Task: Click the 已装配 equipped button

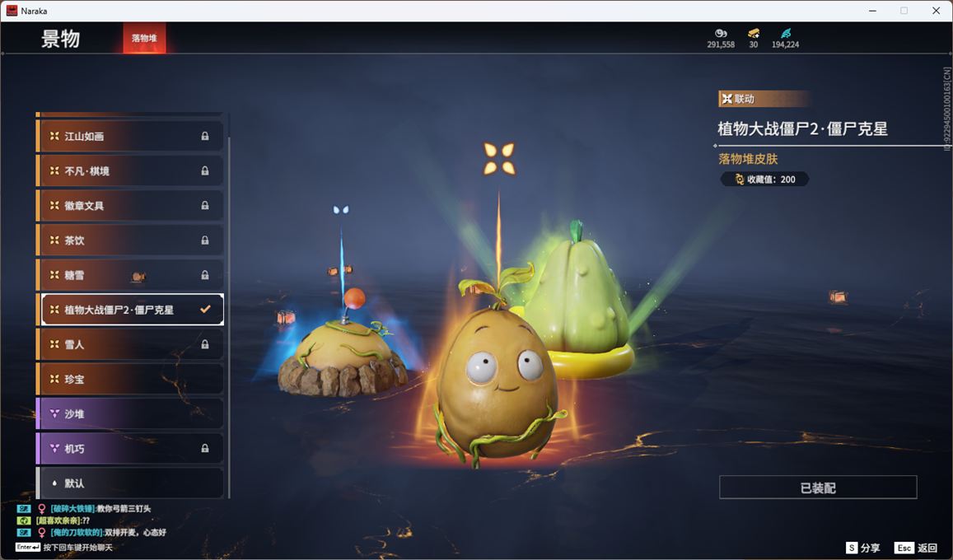Action: [818, 487]
